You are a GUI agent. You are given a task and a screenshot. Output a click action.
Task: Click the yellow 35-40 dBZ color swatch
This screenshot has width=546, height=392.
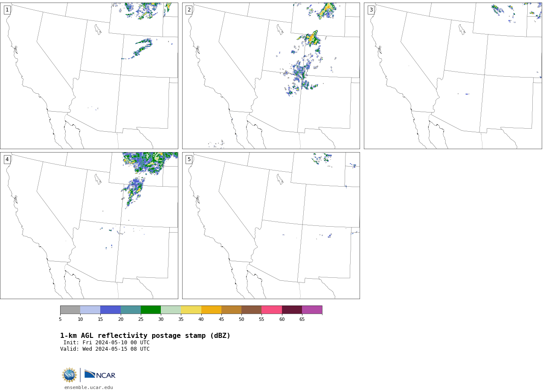191,310
